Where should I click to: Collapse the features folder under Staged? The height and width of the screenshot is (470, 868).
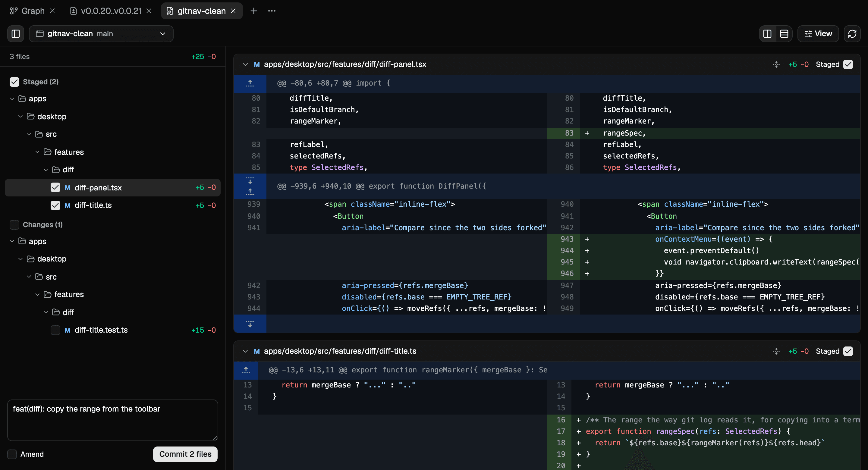[x=37, y=152]
